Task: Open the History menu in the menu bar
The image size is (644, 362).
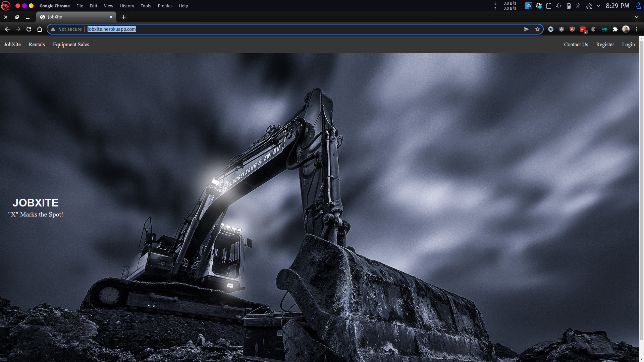Action: pyautogui.click(x=127, y=6)
